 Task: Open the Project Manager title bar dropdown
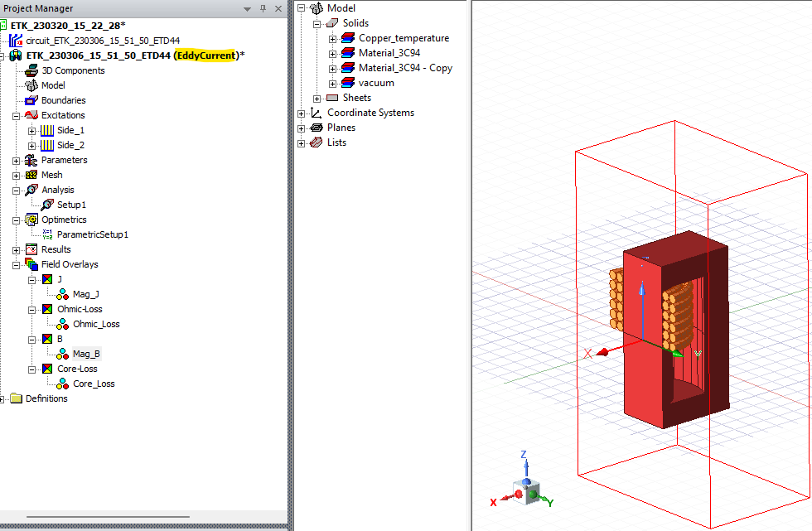pos(246,8)
